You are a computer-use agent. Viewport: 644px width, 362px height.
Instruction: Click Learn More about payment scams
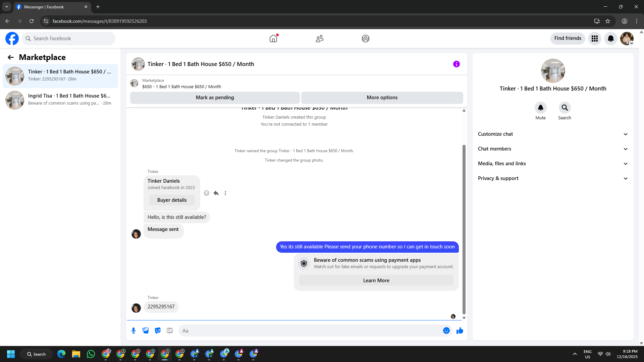click(x=376, y=281)
